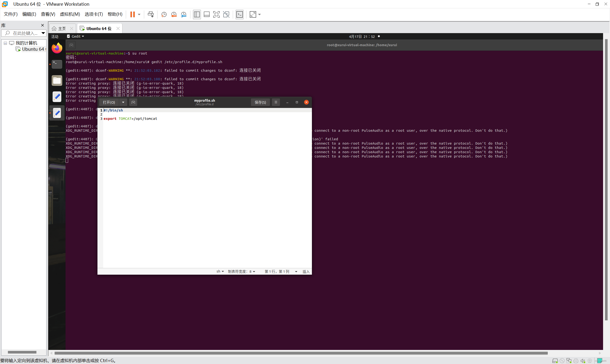Toggle the thumbnail bar view
610x364 pixels.
(207, 15)
